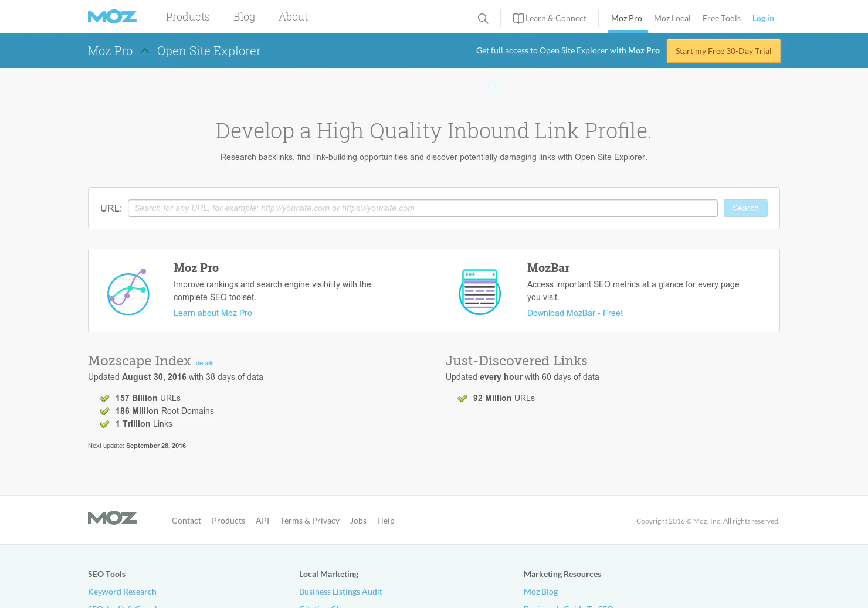Click the 'Marketing Resources' footer heading
The image size is (868, 608).
(562, 574)
